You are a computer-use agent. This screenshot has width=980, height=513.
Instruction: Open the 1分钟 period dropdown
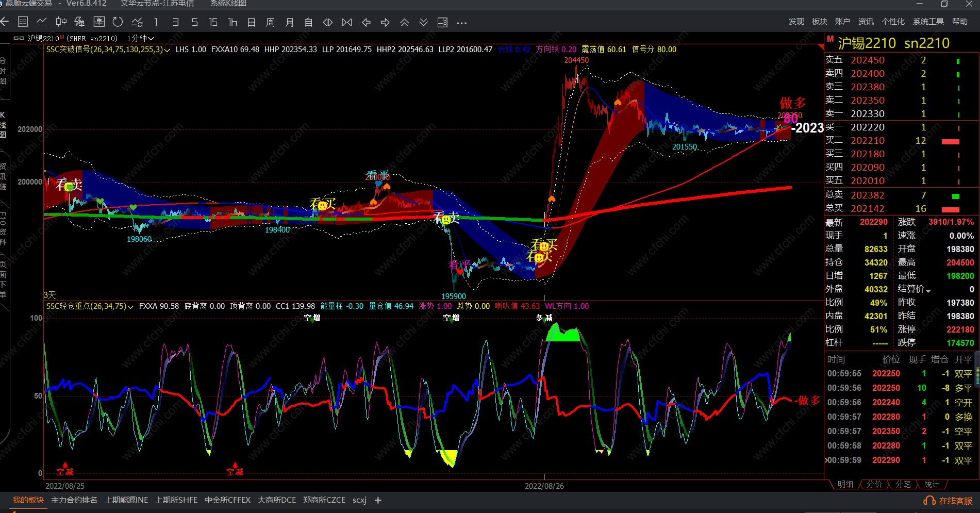[140, 38]
